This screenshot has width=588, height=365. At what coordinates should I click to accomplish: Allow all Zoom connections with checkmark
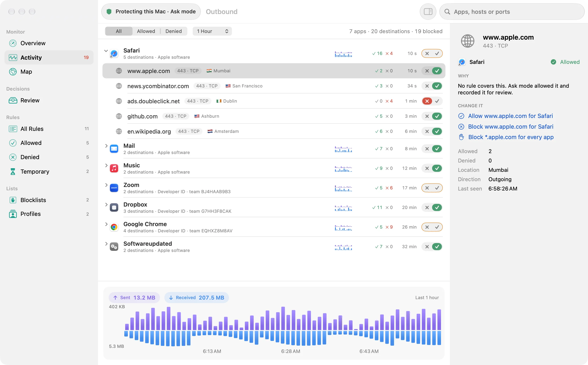coord(437,188)
